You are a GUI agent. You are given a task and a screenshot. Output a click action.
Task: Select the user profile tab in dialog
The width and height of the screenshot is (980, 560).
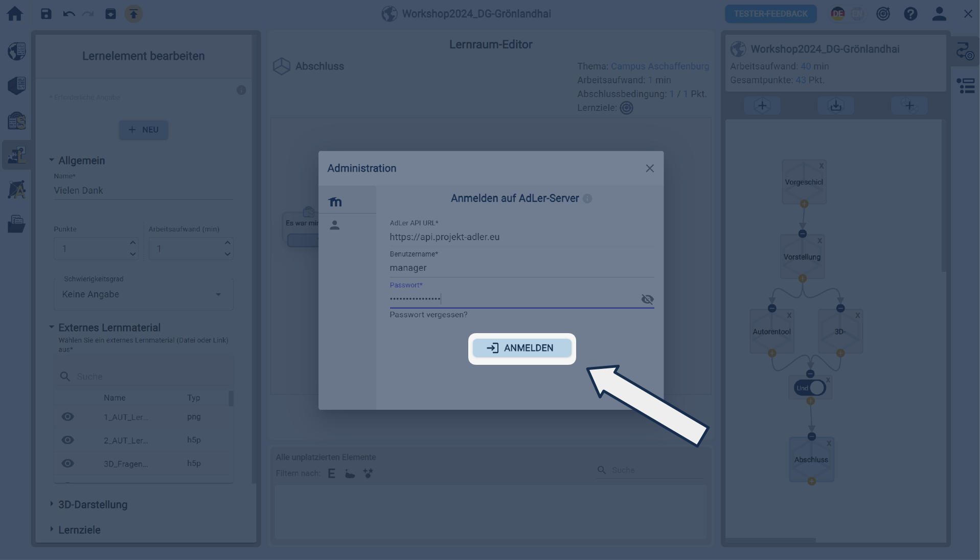(x=335, y=225)
